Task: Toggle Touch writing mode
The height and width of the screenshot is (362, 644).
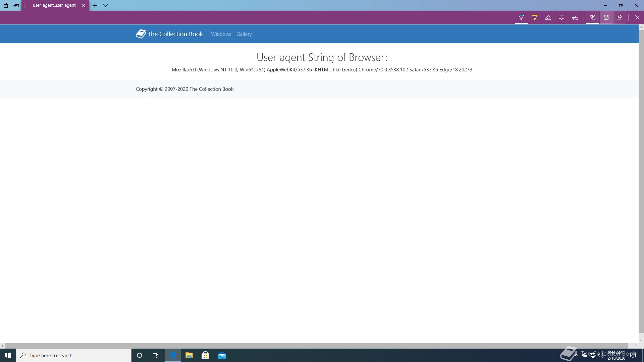Action: click(x=592, y=17)
